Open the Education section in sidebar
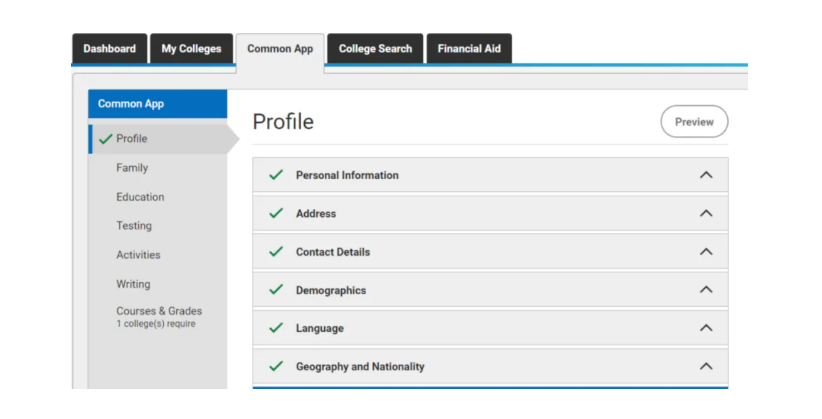This screenshot has width=822, height=419. (140, 197)
